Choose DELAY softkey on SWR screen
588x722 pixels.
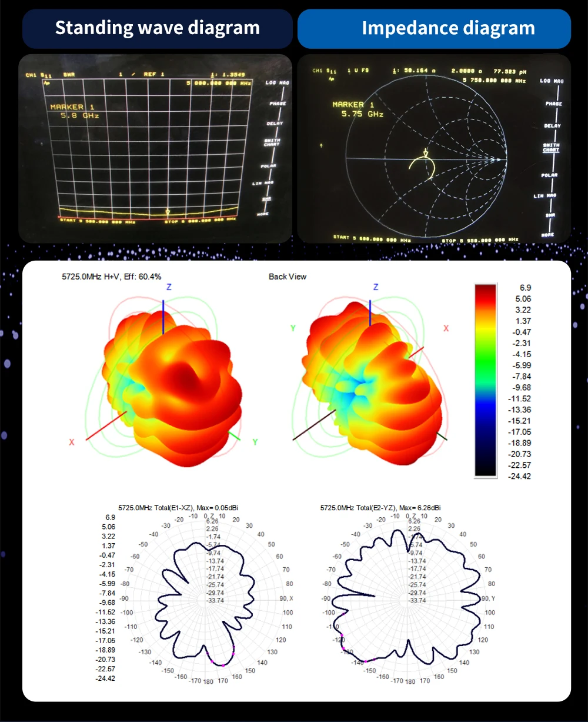pyautogui.click(x=275, y=124)
